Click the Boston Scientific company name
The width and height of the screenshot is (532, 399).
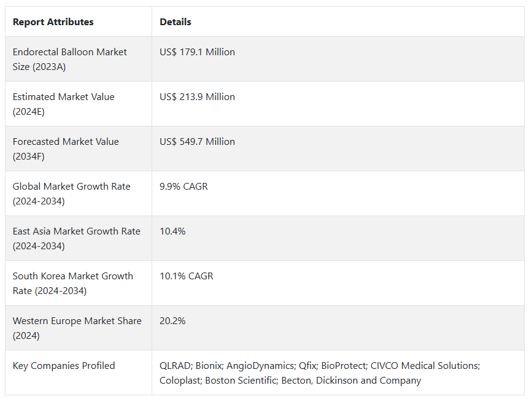tap(240, 381)
